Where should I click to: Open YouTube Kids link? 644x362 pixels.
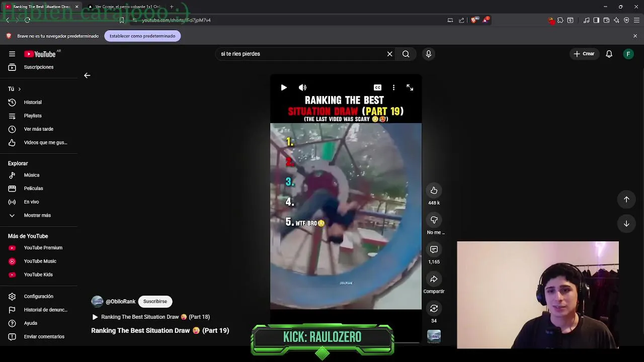coord(39,275)
